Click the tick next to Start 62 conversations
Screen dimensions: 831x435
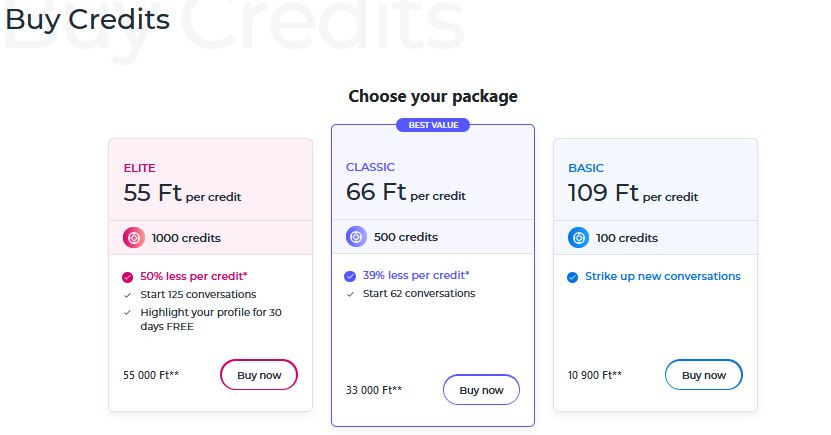pyautogui.click(x=350, y=294)
